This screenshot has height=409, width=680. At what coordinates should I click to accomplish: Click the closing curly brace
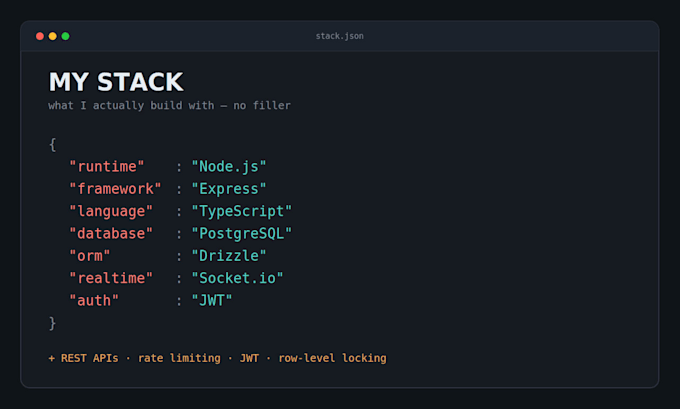(x=52, y=323)
